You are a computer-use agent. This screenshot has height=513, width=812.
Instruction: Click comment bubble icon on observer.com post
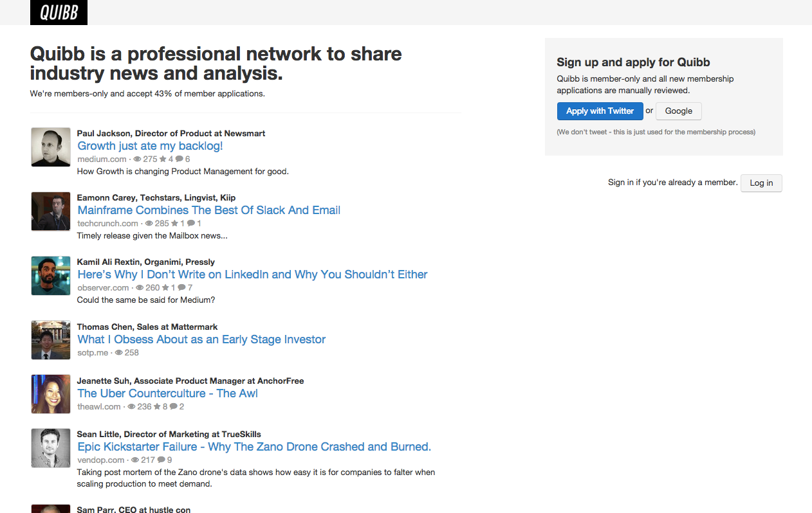click(181, 287)
